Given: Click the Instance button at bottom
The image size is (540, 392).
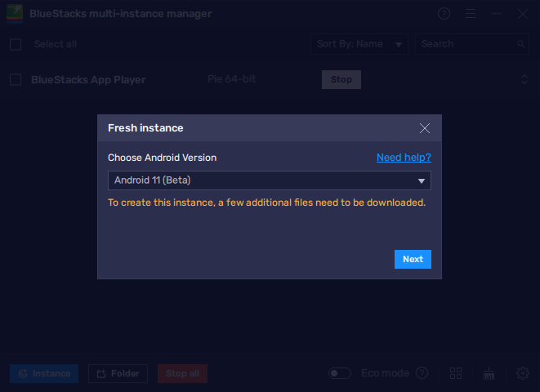Looking at the screenshot, I should tap(44, 373).
